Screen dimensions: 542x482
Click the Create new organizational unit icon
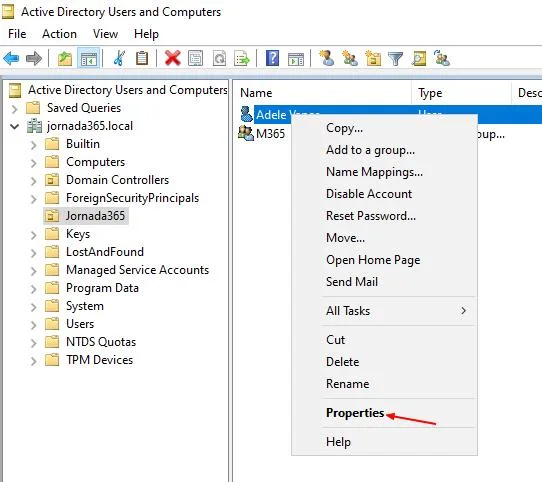373,58
